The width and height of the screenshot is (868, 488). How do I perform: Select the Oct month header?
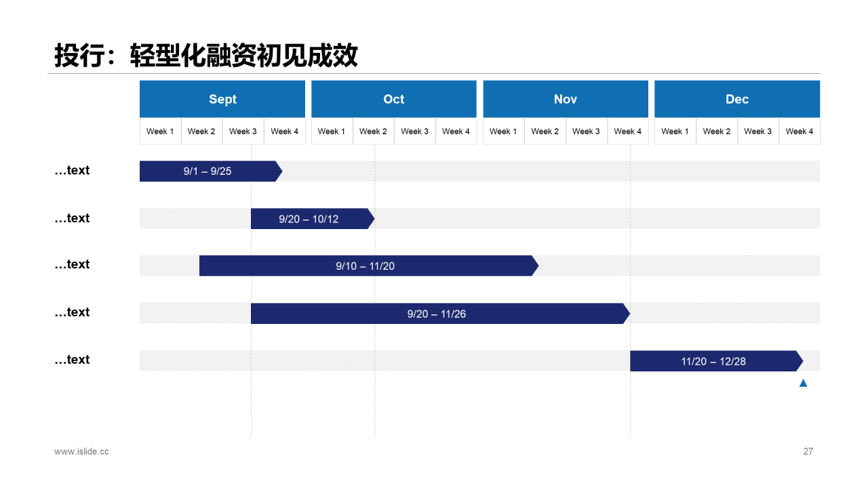(x=394, y=99)
